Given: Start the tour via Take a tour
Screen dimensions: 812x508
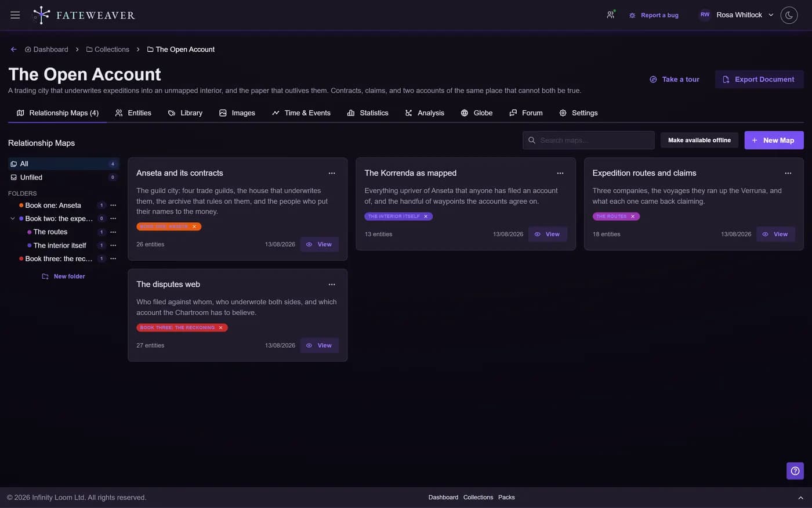Looking at the screenshot, I should click(x=675, y=79).
